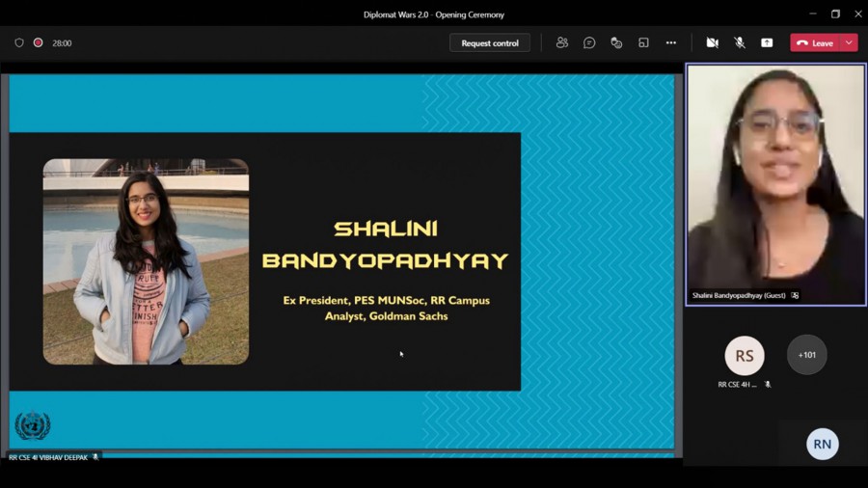This screenshot has height=488, width=868.
Task: Click the red recording indicator
Action: pos(39,42)
